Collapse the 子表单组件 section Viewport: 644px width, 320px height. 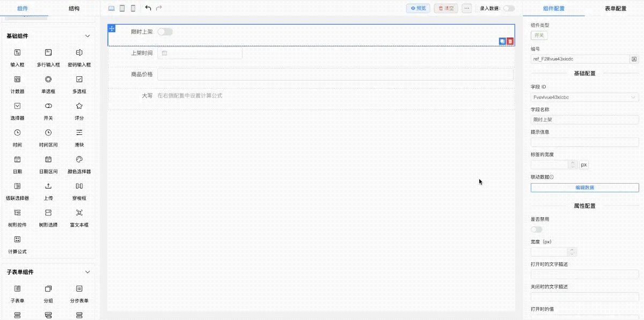[x=87, y=272]
